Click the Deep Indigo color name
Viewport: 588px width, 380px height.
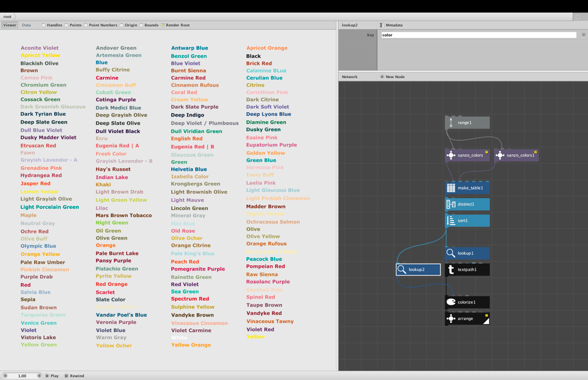(x=188, y=115)
